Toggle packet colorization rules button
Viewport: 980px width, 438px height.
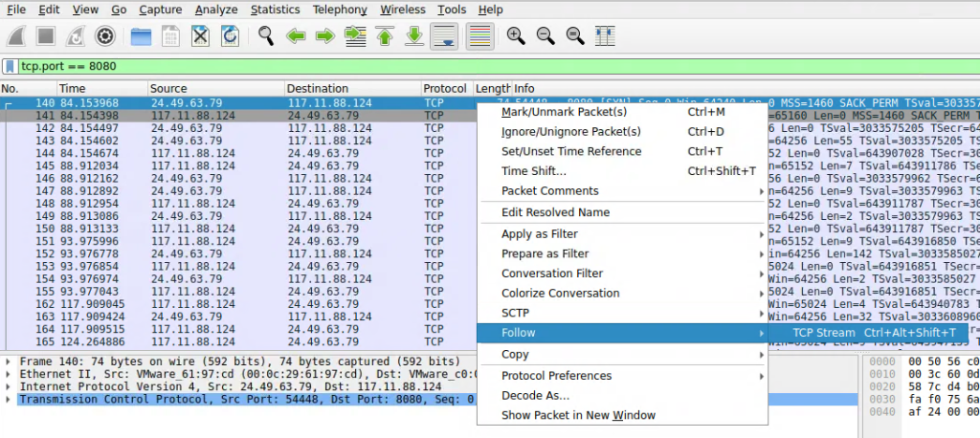(479, 36)
